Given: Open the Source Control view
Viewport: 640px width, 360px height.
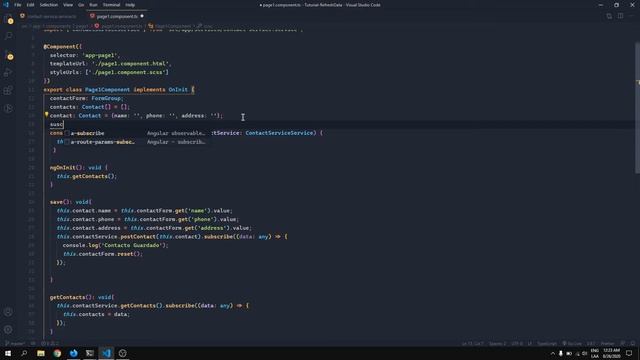Looking at the screenshot, I should pos(9,55).
